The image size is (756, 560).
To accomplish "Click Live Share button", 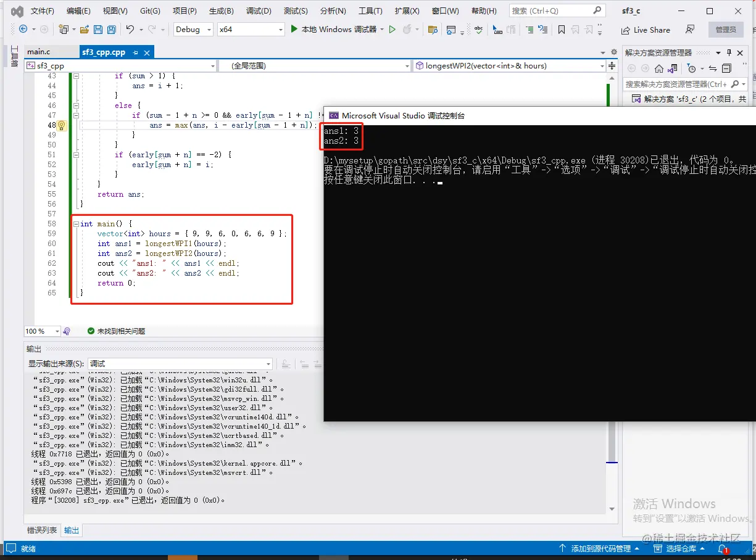I will coord(646,30).
